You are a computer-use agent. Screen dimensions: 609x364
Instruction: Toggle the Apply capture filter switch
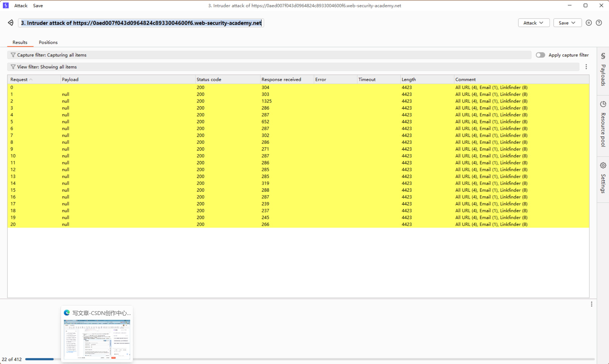tap(540, 55)
